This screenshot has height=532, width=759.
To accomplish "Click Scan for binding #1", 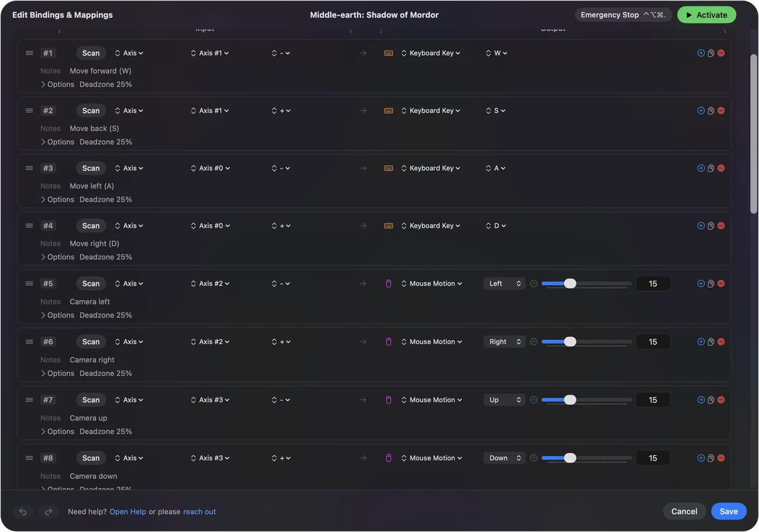I will (91, 53).
